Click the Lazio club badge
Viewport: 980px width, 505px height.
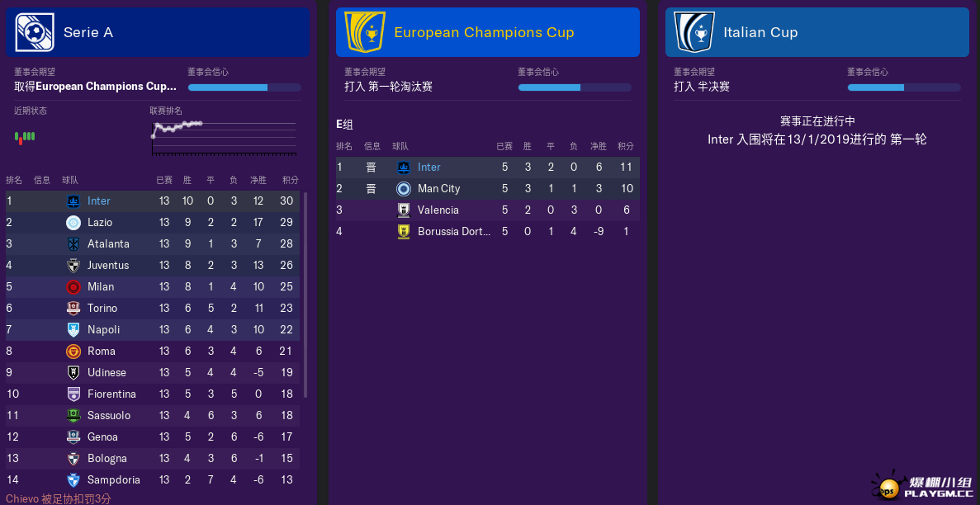[73, 223]
